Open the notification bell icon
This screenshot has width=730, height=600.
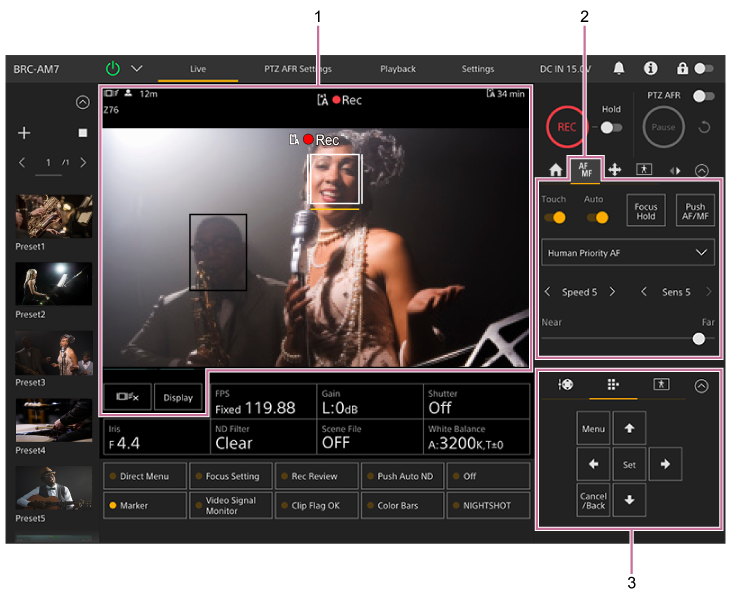[619, 69]
